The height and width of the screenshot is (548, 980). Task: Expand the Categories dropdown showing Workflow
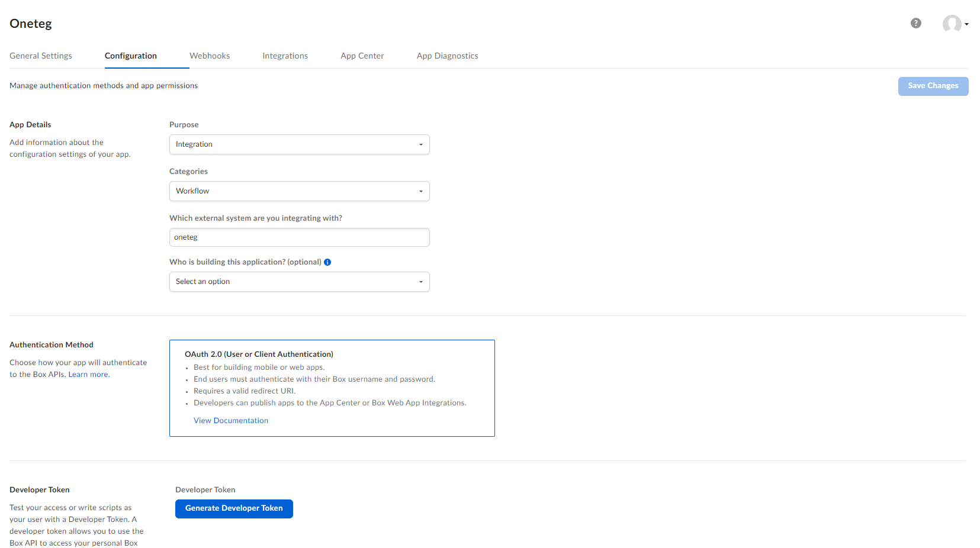coord(299,191)
